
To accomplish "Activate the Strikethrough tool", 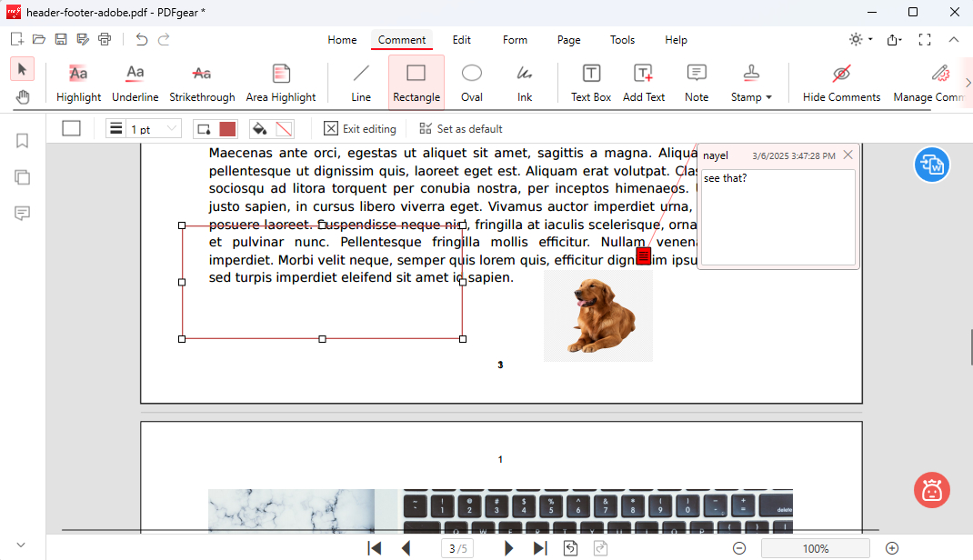I will (201, 82).
